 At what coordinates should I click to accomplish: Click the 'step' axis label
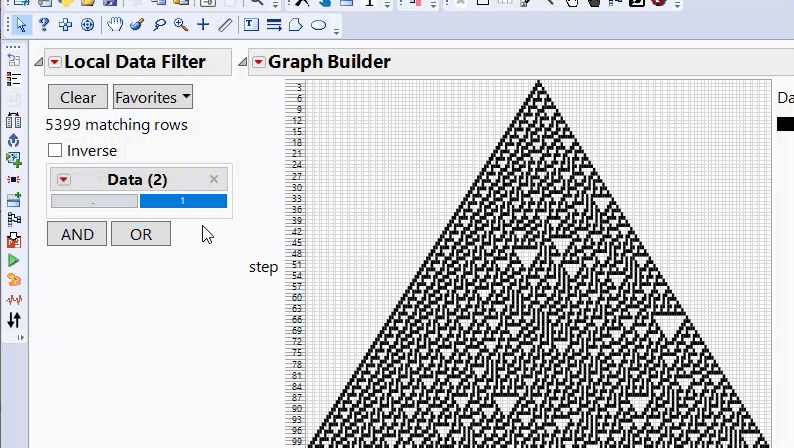point(263,267)
